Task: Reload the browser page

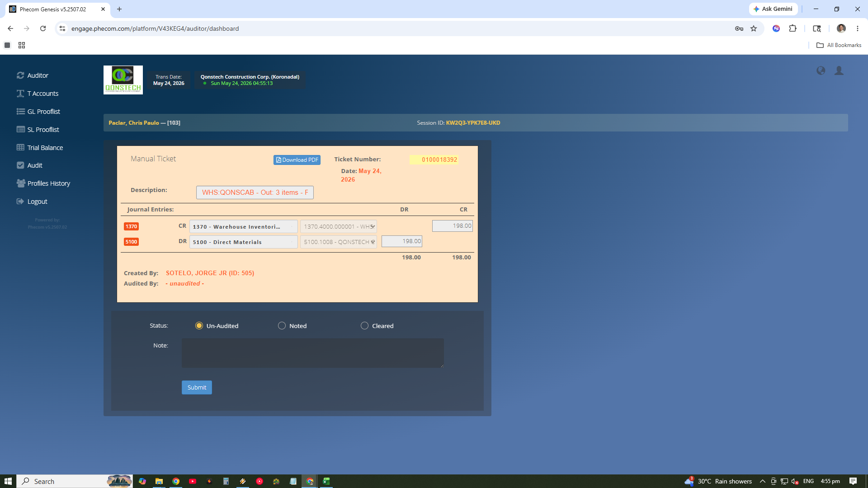Action: pyautogui.click(x=43, y=28)
